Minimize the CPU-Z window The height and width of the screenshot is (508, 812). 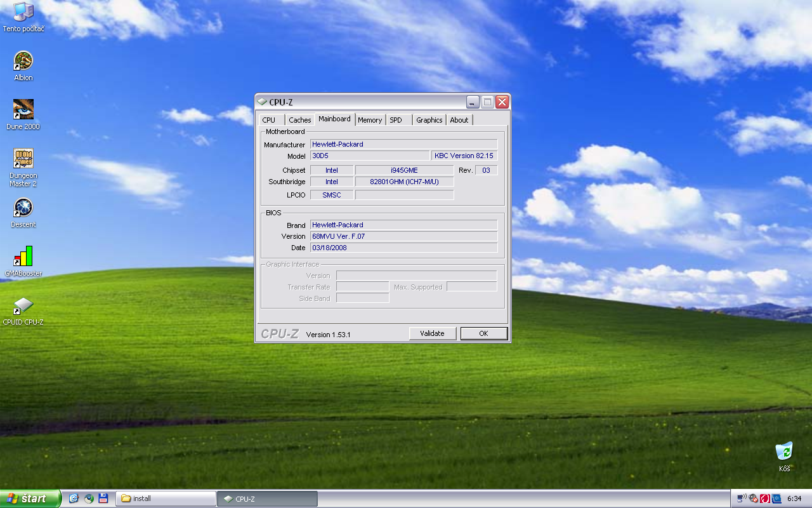point(473,102)
